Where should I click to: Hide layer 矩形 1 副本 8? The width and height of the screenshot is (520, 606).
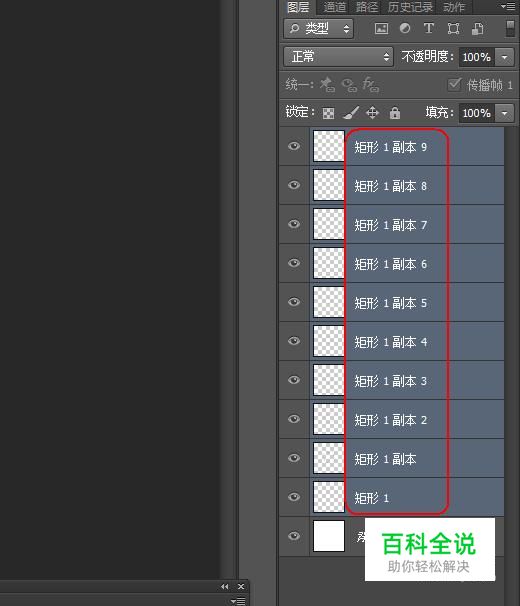pyautogui.click(x=294, y=185)
